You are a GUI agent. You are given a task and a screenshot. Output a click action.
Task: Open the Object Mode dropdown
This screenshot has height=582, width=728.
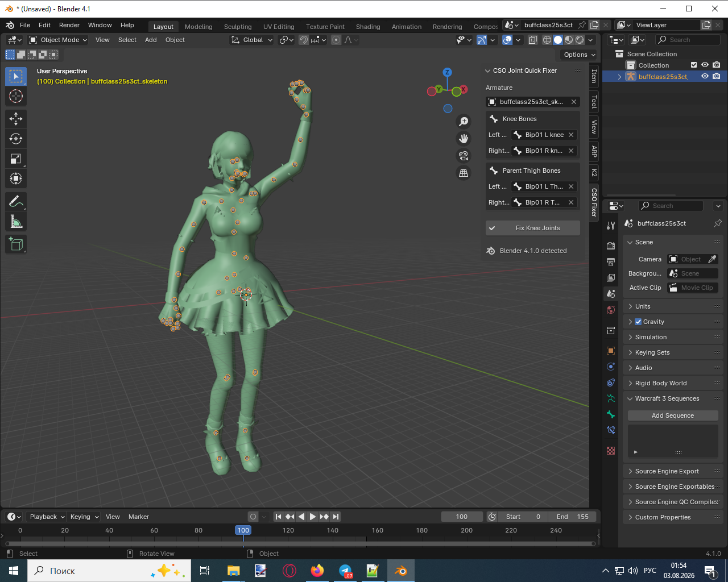click(x=58, y=40)
